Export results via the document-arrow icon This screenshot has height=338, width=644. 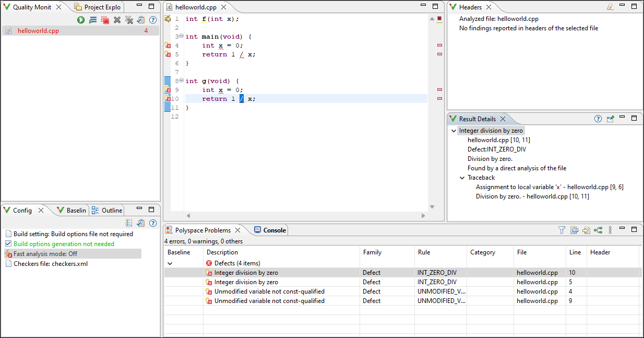pos(586,229)
